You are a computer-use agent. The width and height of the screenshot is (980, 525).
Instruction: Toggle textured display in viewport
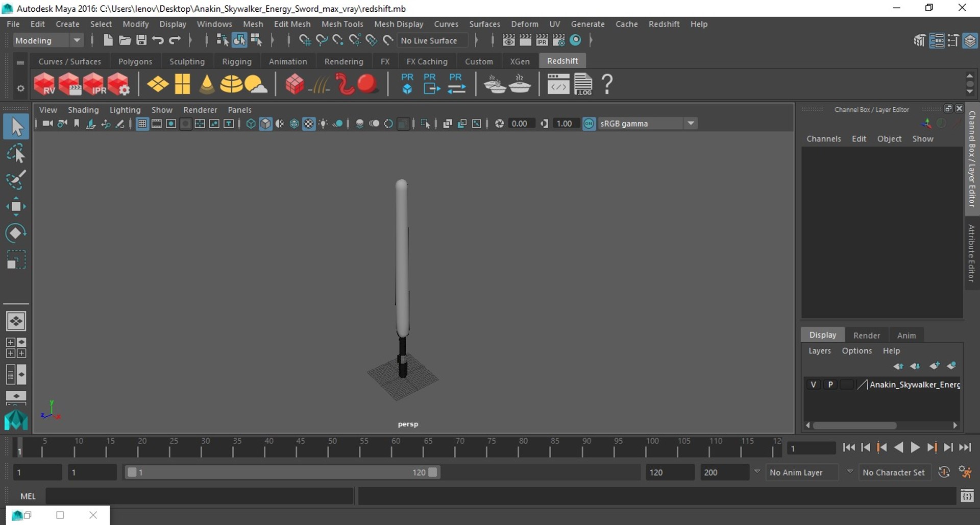(x=309, y=124)
